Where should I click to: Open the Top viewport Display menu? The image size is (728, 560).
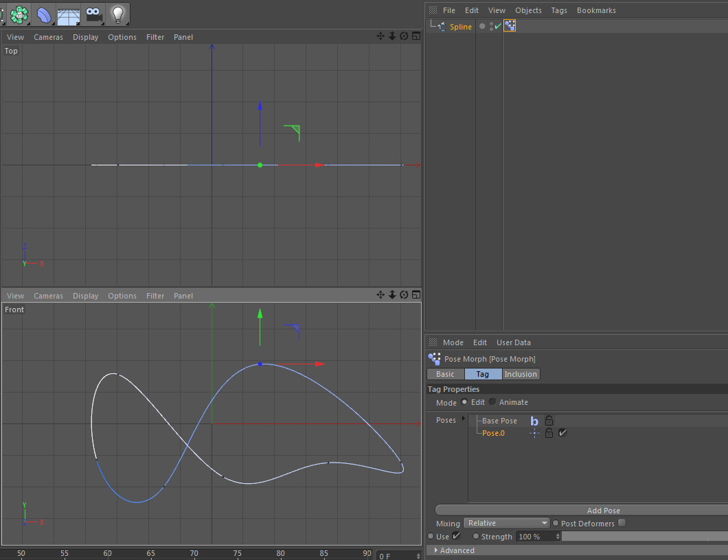click(85, 37)
